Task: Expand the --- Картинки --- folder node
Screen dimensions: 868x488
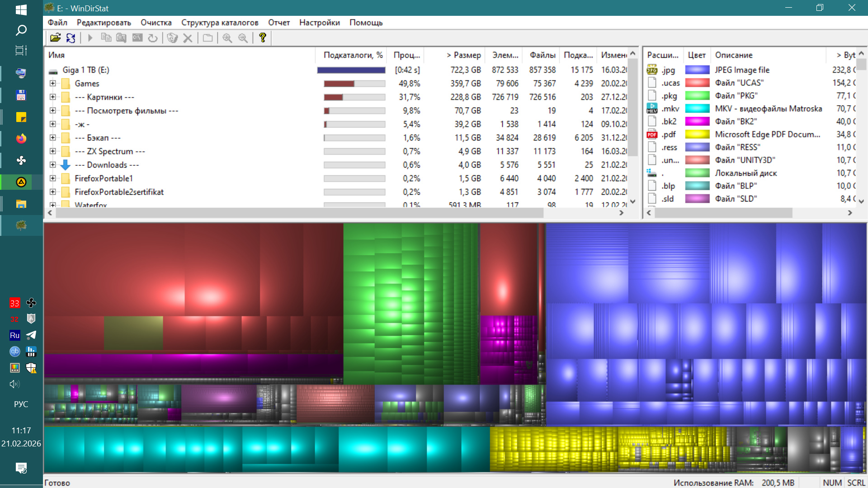Action: pos(53,97)
